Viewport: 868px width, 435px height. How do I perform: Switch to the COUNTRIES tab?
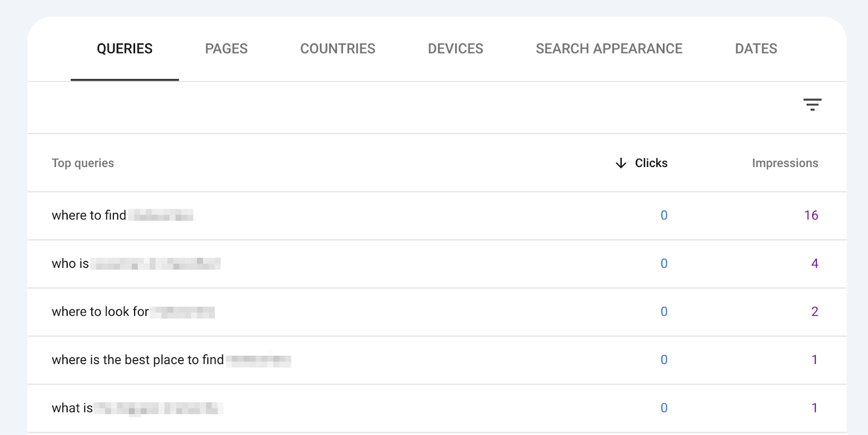[x=337, y=48]
